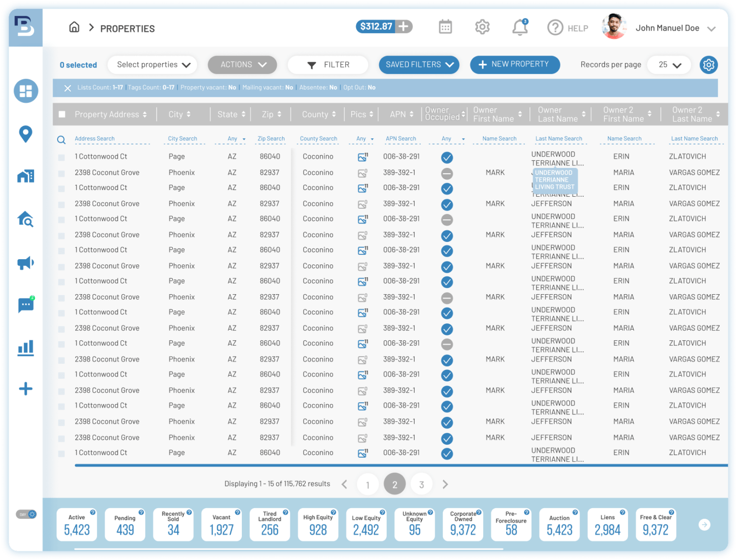Click the table settings gear near Records per page
Image resolution: width=737 pixels, height=560 pixels.
coord(709,65)
